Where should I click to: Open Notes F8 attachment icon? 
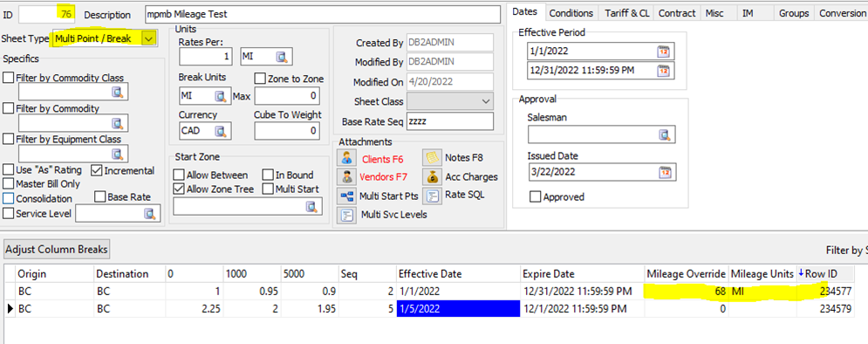(x=432, y=158)
